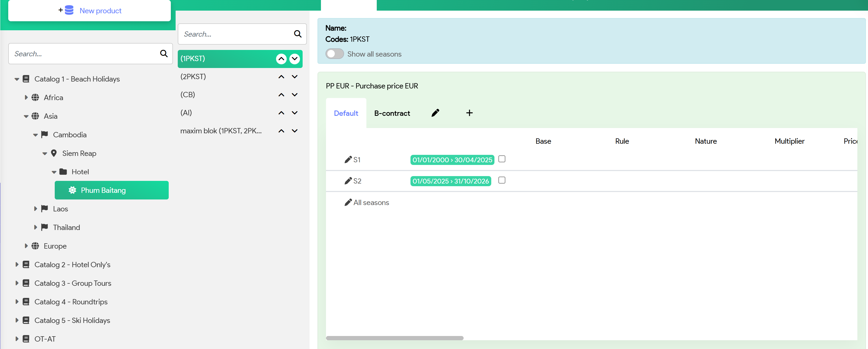Select the (AI) item in list
Viewport: 868px width, 349px height.
pos(186,113)
